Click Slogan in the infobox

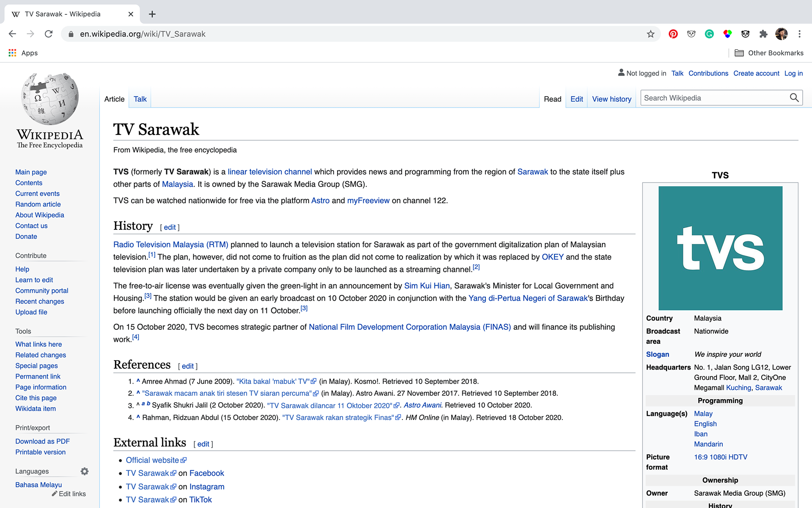pyautogui.click(x=657, y=354)
